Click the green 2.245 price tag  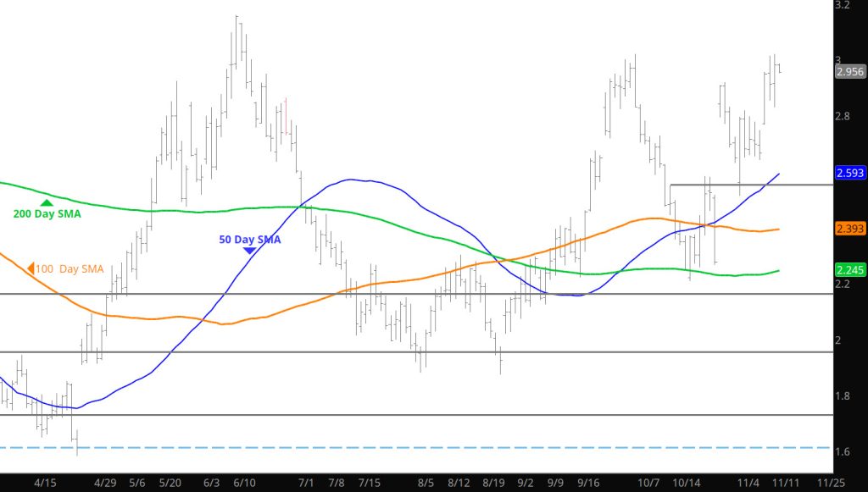[x=849, y=271]
